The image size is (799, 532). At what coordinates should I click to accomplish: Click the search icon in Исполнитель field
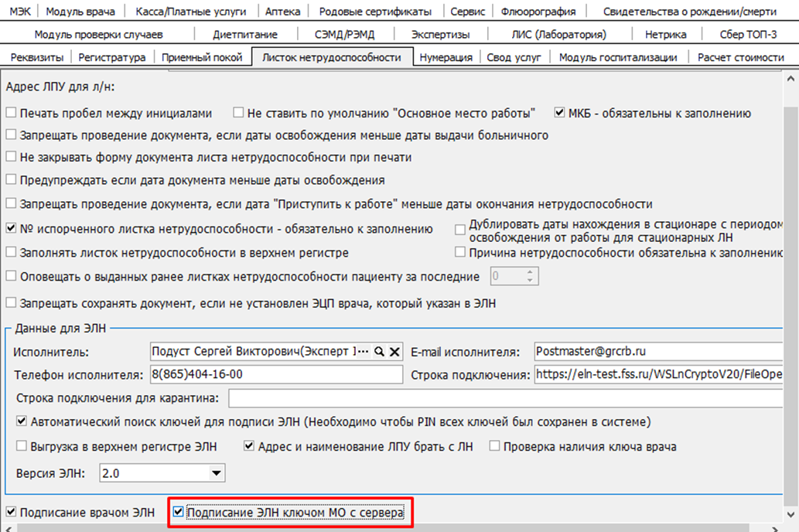click(x=379, y=352)
